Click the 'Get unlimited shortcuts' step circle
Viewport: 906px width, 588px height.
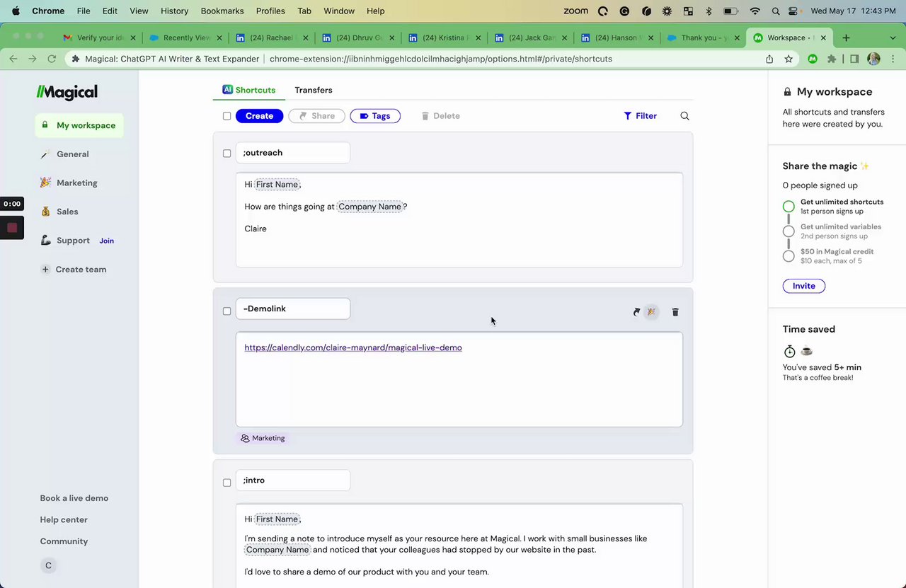[x=789, y=207]
